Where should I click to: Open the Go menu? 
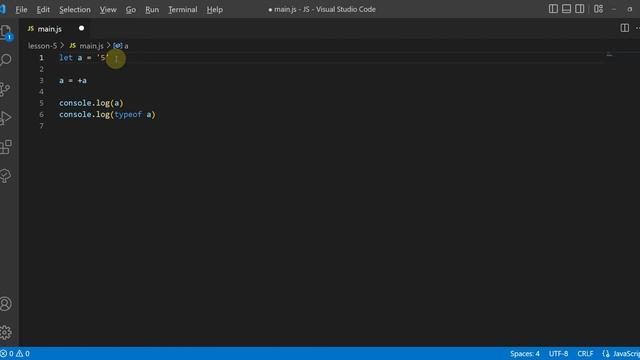coord(131,9)
